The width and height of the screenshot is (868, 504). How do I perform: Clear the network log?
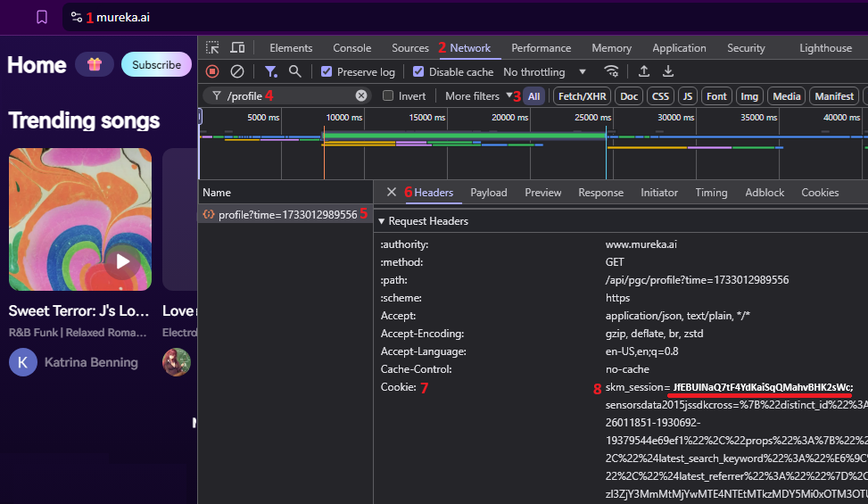click(237, 71)
